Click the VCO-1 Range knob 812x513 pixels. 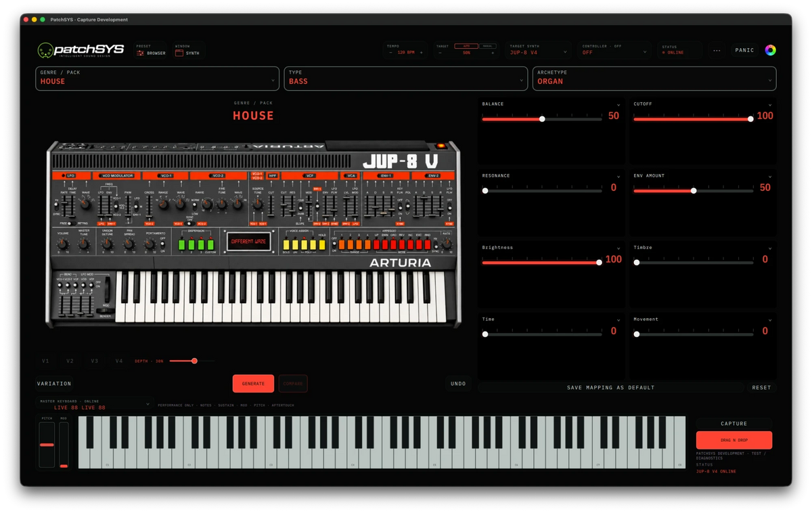164,204
